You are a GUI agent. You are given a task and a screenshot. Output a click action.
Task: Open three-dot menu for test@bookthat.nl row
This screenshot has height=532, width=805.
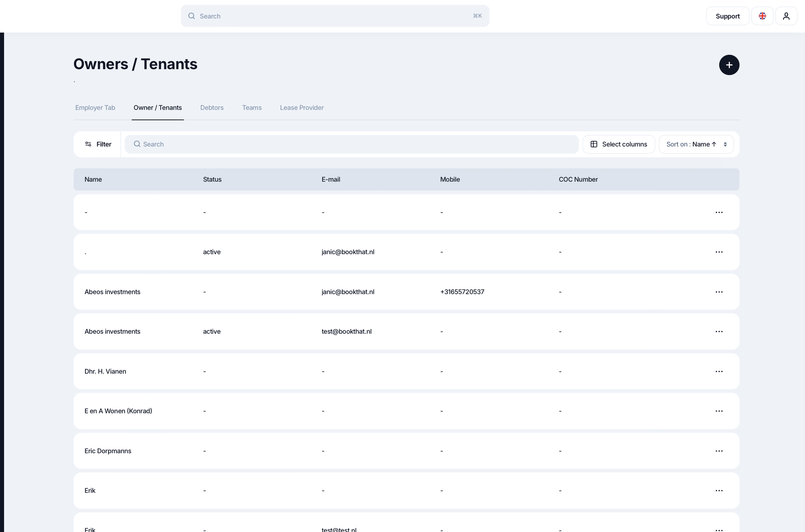tap(719, 331)
